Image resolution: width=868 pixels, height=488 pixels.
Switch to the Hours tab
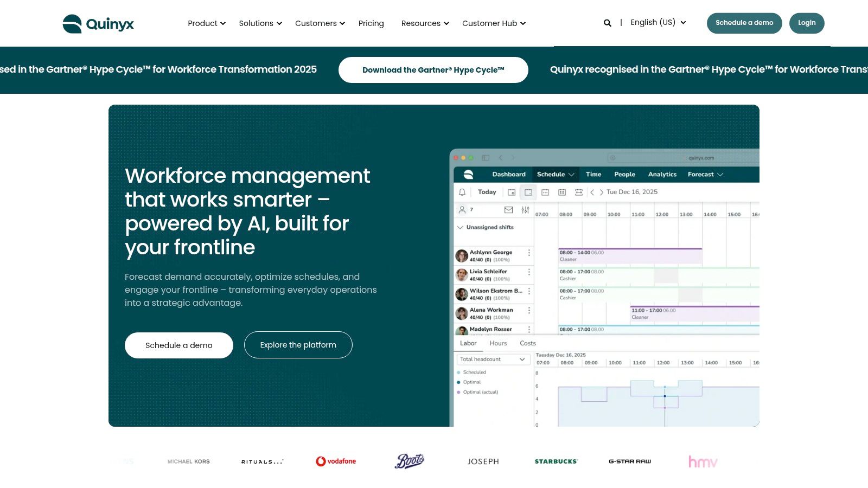pos(498,343)
